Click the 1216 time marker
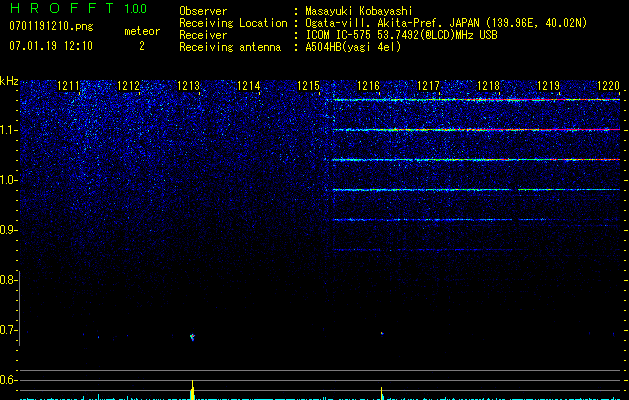 click(x=368, y=86)
